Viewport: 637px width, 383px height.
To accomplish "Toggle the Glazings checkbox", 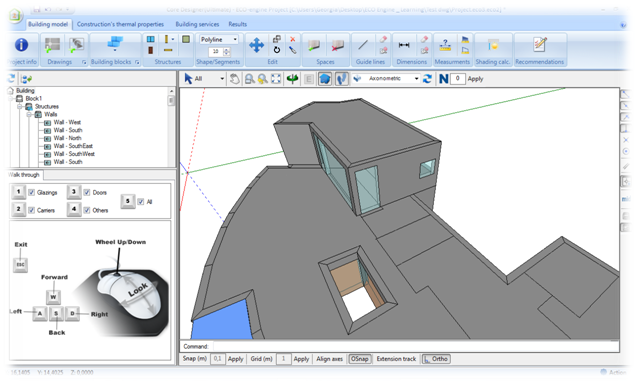I will pyautogui.click(x=32, y=193).
